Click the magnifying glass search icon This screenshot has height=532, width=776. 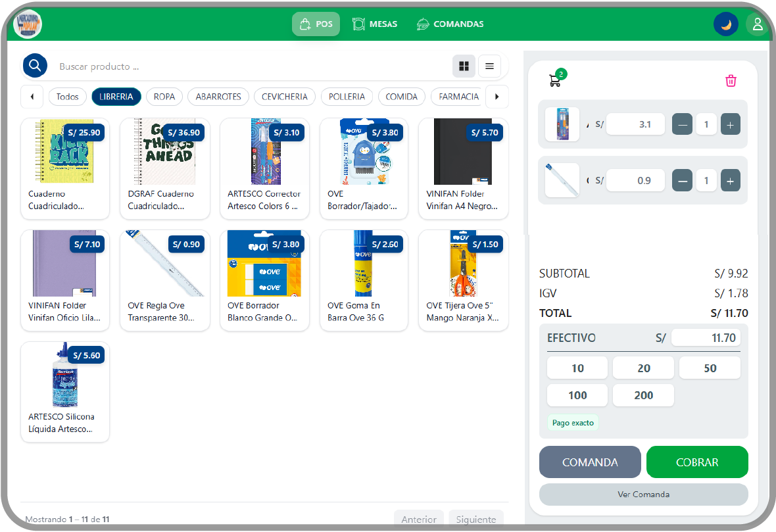click(x=35, y=66)
